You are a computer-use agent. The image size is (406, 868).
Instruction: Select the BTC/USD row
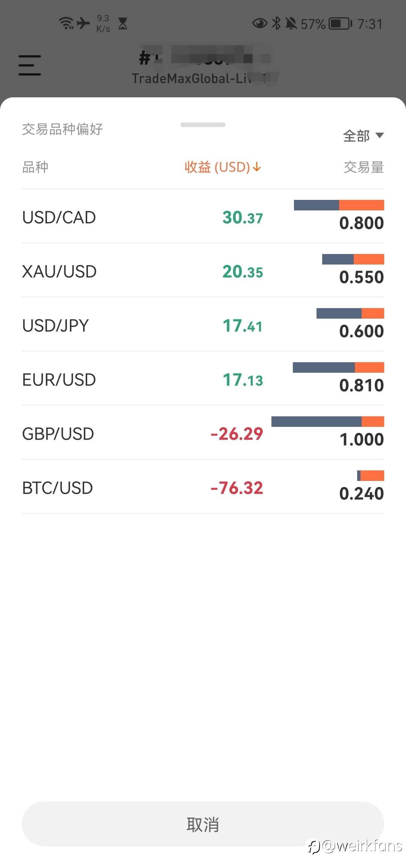coord(203,487)
